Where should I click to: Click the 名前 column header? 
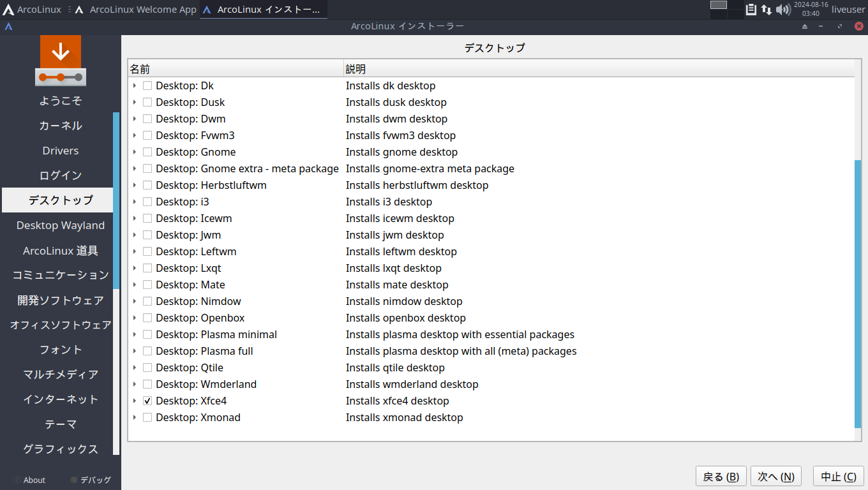235,69
